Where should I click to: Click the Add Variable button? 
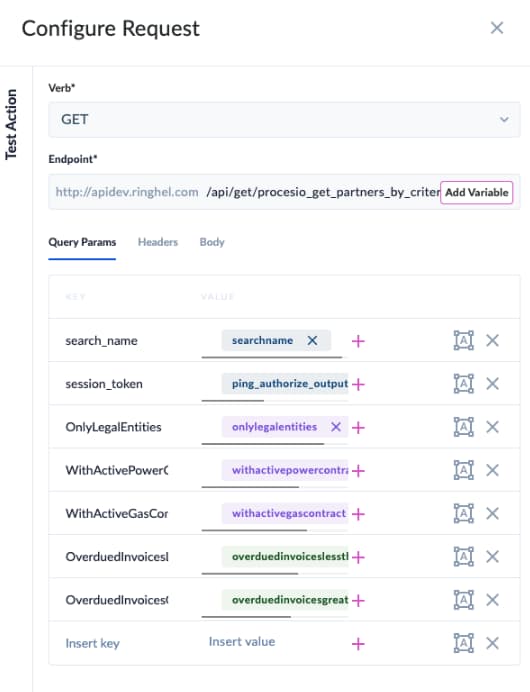[x=477, y=192]
